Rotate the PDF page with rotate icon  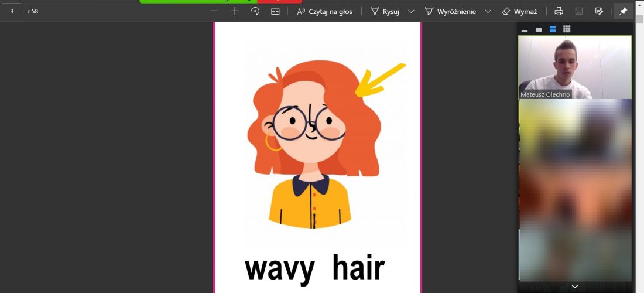coord(255,12)
